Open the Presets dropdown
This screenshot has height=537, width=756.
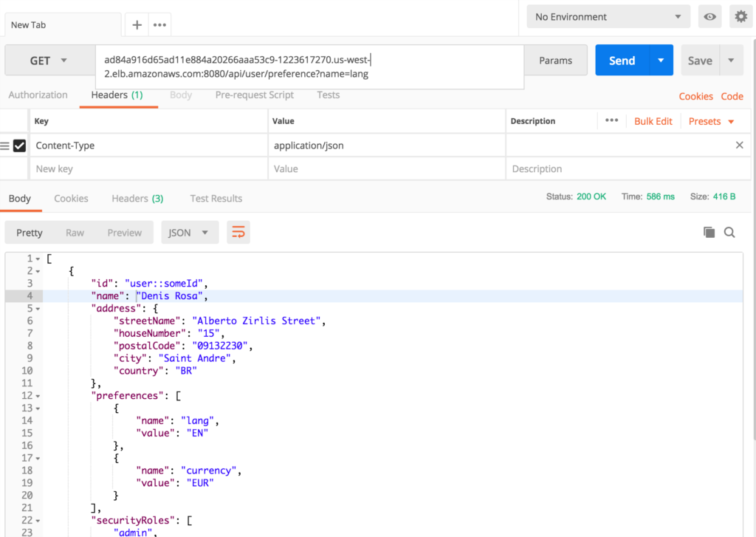tap(711, 121)
